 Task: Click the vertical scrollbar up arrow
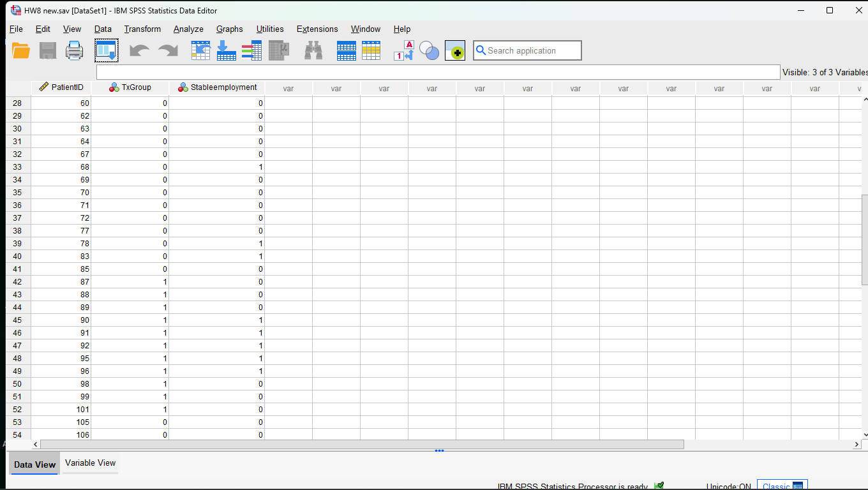point(865,100)
